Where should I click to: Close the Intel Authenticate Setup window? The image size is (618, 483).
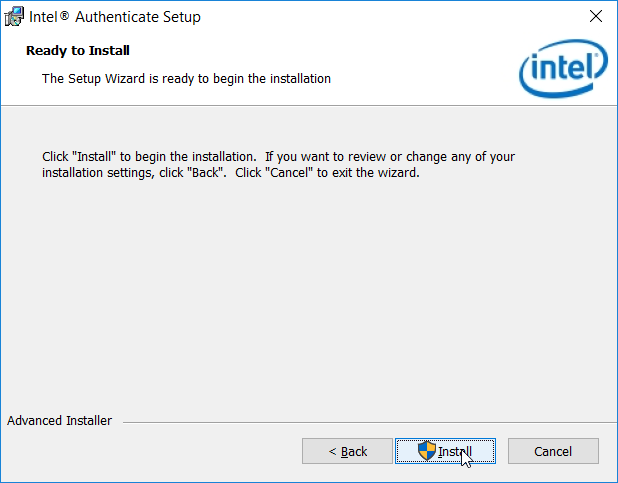(x=596, y=17)
